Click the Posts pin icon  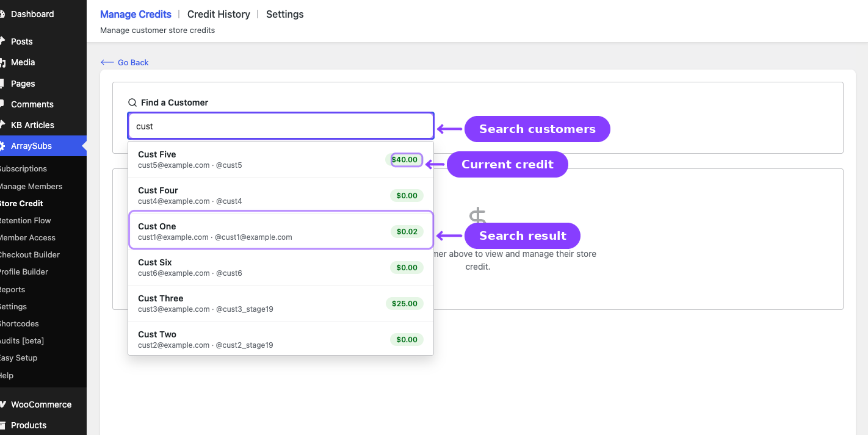click(2, 41)
